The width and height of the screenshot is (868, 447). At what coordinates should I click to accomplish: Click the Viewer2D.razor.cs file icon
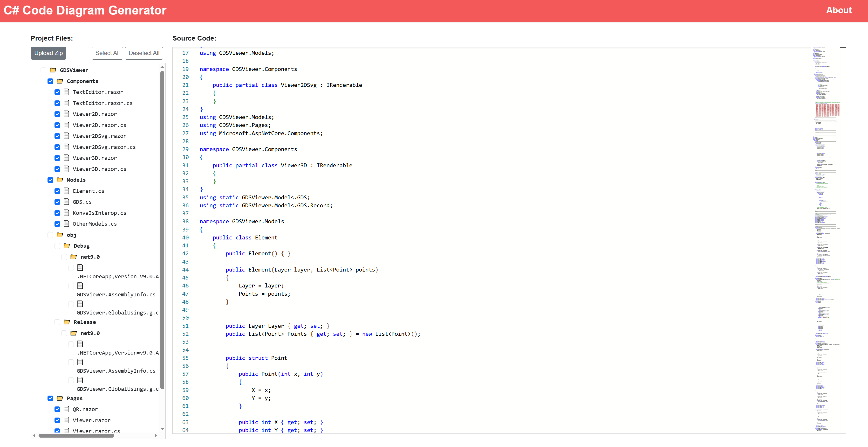(66, 125)
